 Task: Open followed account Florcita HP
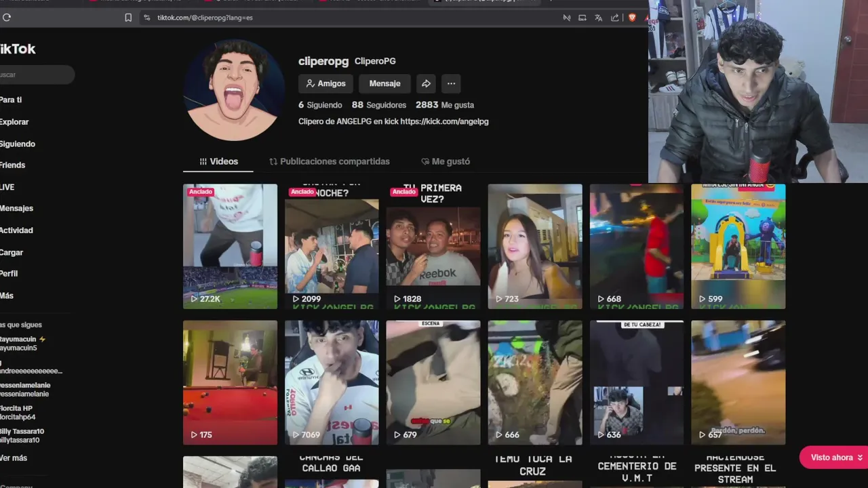[18, 413]
